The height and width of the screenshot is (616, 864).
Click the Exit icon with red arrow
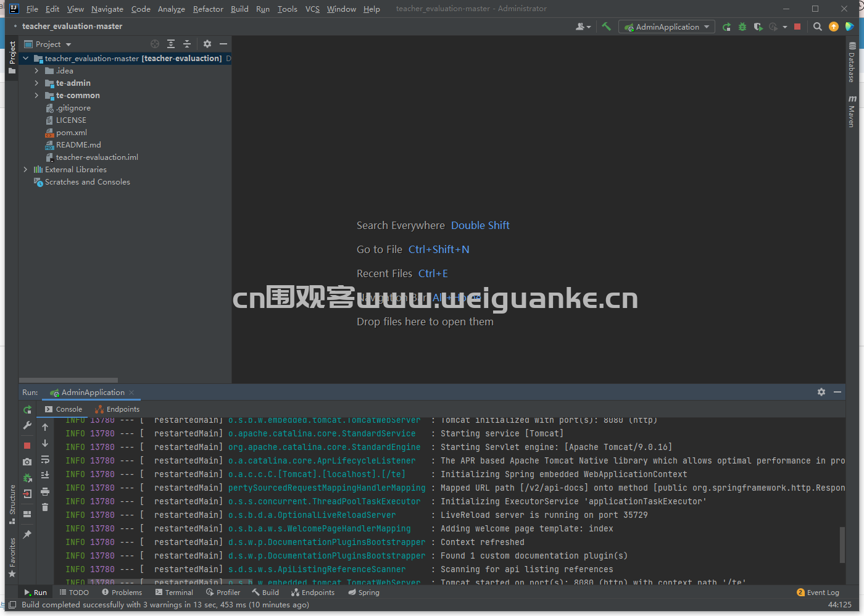point(27,494)
